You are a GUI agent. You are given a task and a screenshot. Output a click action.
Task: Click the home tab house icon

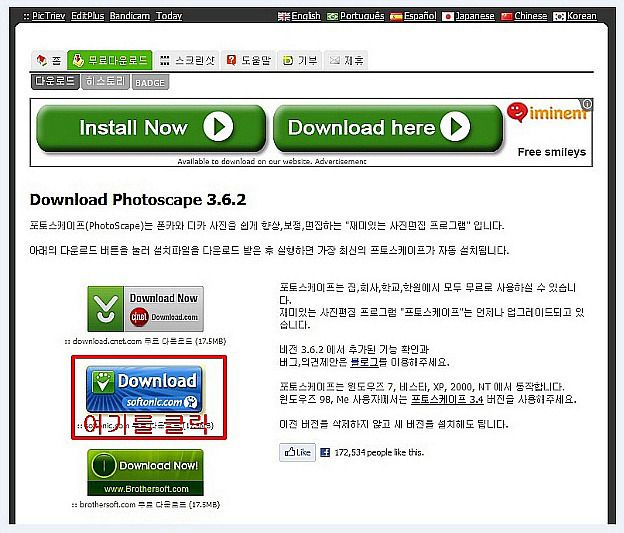click(x=42, y=60)
